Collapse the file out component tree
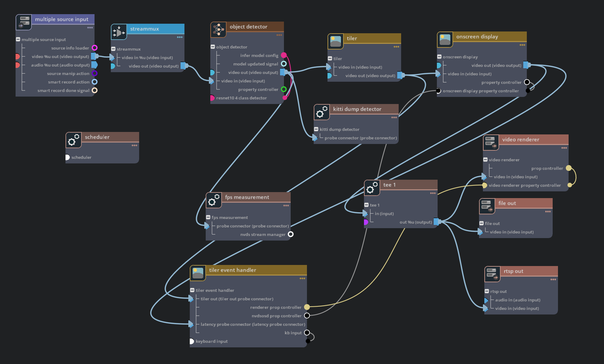The image size is (604, 364). click(482, 223)
